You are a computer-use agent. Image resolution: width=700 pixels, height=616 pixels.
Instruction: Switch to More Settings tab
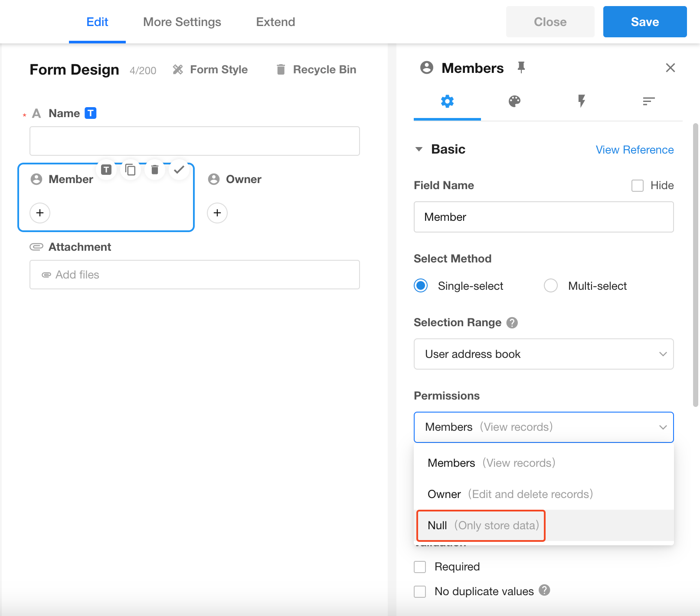(182, 22)
